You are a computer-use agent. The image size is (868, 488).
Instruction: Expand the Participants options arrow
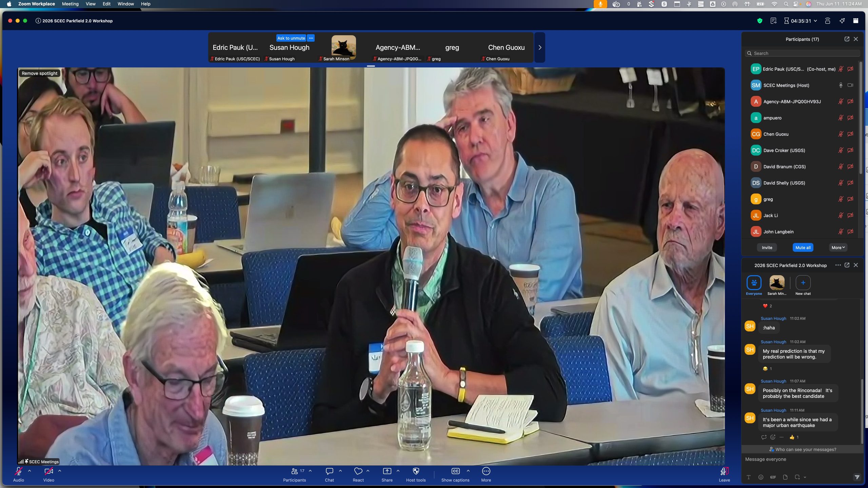click(x=310, y=471)
